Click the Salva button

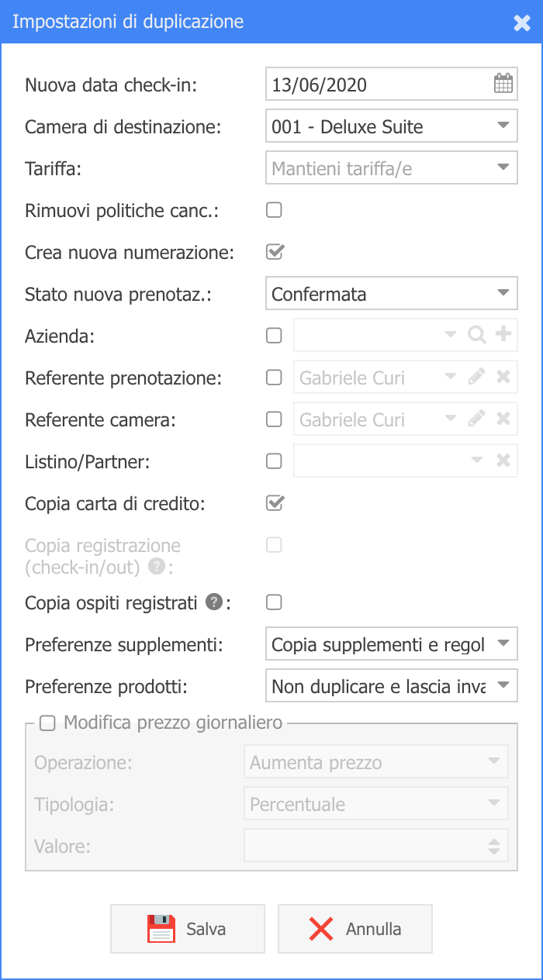pos(188,929)
